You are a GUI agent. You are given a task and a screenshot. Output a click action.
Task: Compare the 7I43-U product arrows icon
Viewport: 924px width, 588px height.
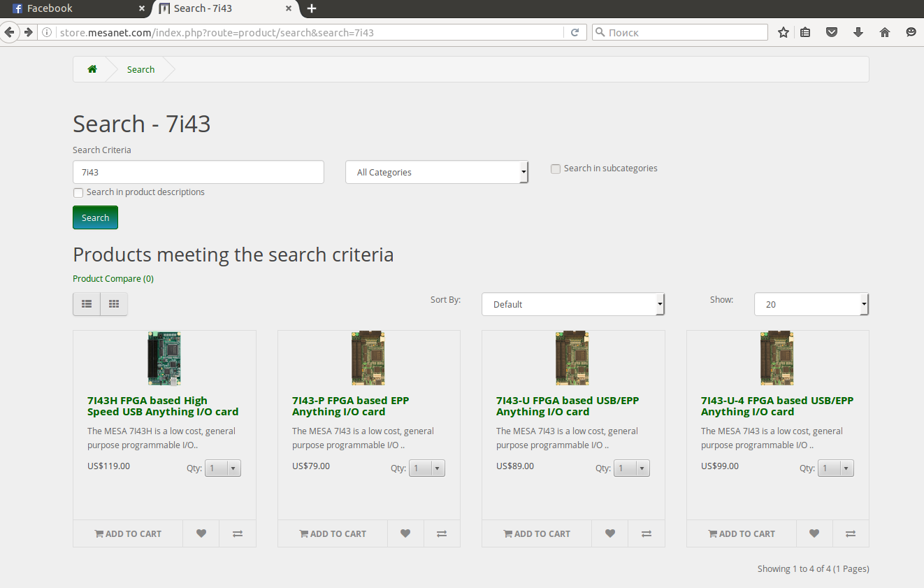[x=647, y=533]
